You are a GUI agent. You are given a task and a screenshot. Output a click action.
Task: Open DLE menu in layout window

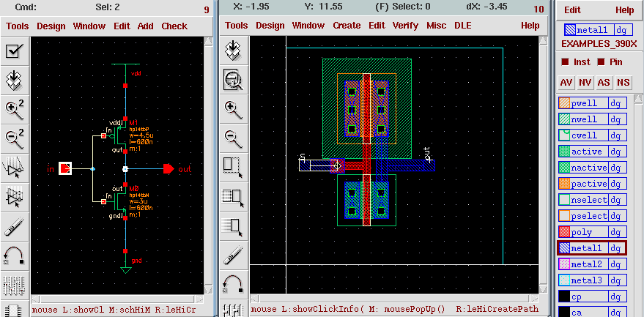[x=463, y=26]
